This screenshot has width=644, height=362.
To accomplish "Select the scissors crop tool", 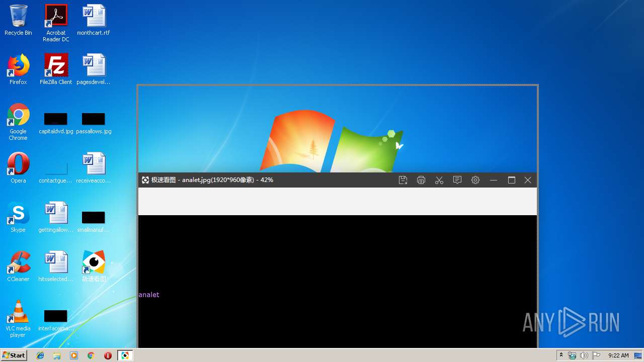I will 439,180.
